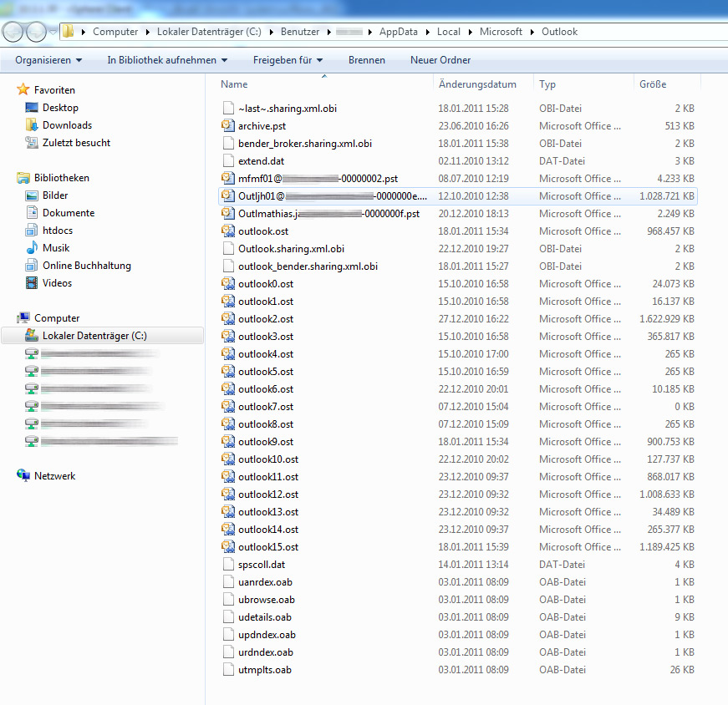
Task: Open Musik library note icon
Action: click(x=32, y=248)
